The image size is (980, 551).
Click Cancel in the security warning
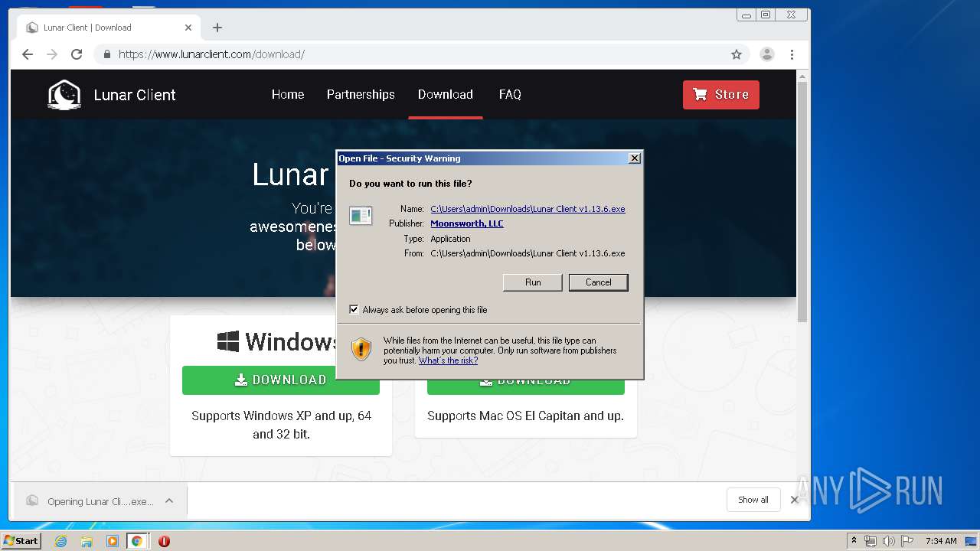599,282
